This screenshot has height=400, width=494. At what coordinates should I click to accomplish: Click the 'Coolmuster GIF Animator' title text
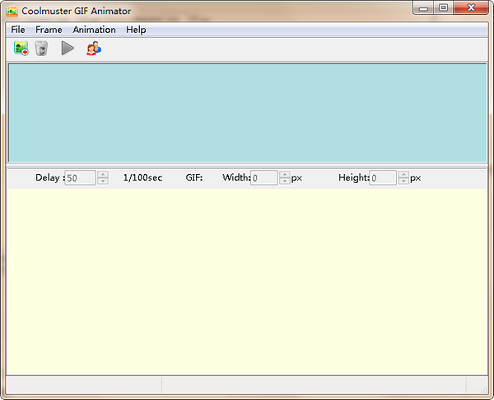point(76,11)
